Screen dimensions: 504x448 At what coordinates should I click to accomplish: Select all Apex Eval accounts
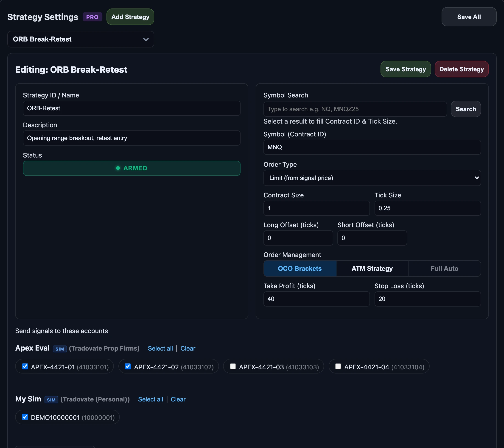[x=160, y=348]
